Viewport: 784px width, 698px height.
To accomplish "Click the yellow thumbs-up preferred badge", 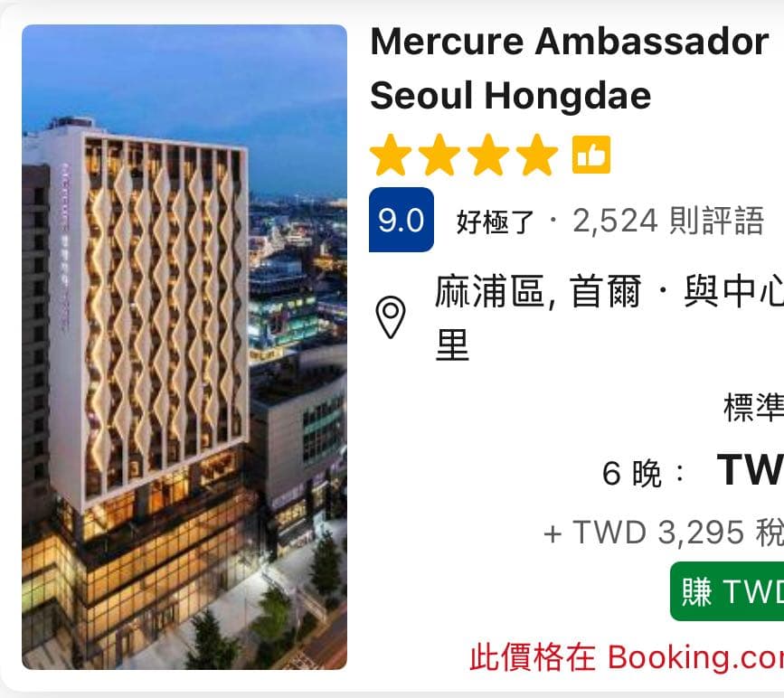I will coord(591,155).
